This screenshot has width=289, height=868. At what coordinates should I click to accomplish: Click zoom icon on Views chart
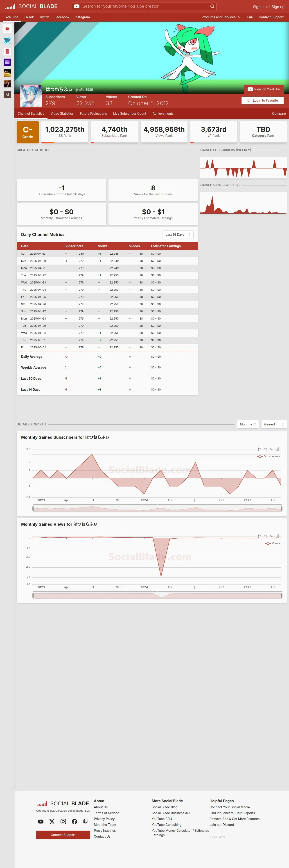click(x=259, y=536)
